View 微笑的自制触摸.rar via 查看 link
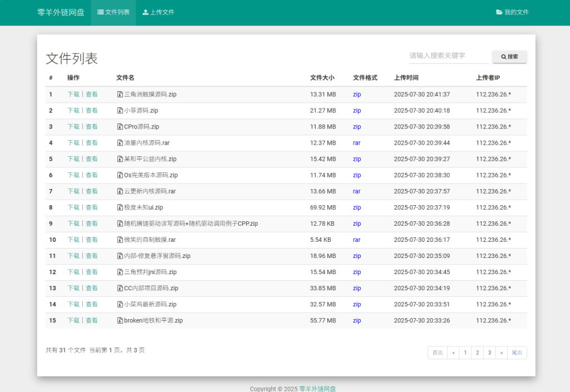The image size is (570, 392). click(92, 240)
